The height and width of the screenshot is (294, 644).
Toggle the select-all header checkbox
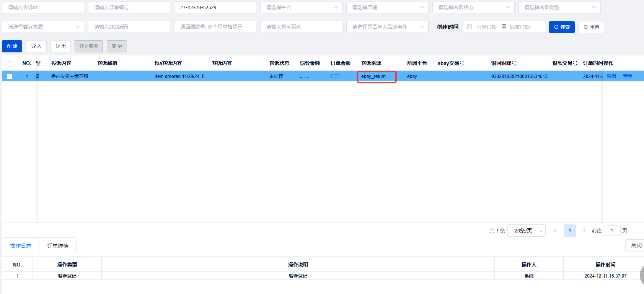pyautogui.click(x=10, y=64)
